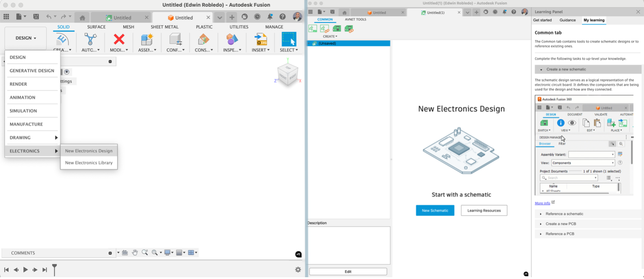
Task: Click the New Schematic button
Action: coord(435,210)
